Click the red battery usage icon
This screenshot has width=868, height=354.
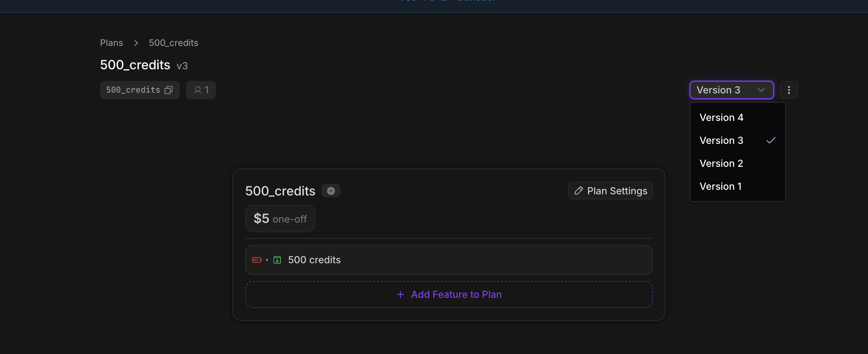pyautogui.click(x=257, y=260)
